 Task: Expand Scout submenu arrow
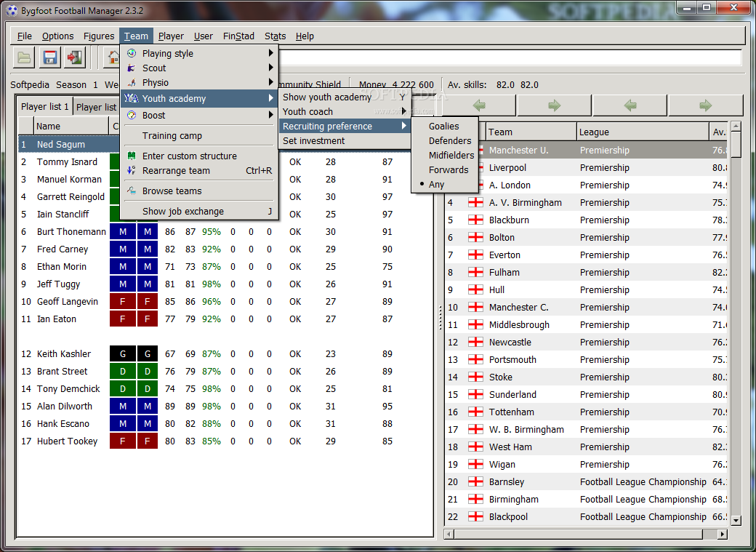coord(271,68)
